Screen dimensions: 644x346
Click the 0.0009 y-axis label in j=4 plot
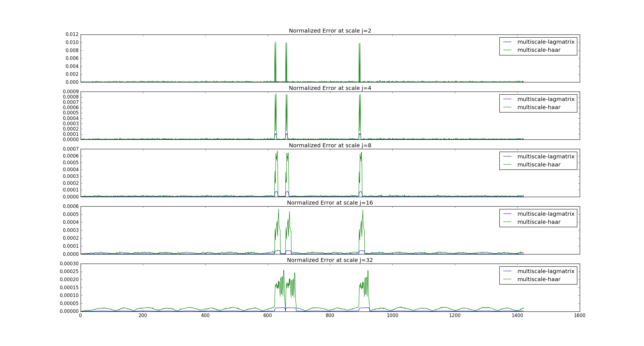[x=71, y=92]
